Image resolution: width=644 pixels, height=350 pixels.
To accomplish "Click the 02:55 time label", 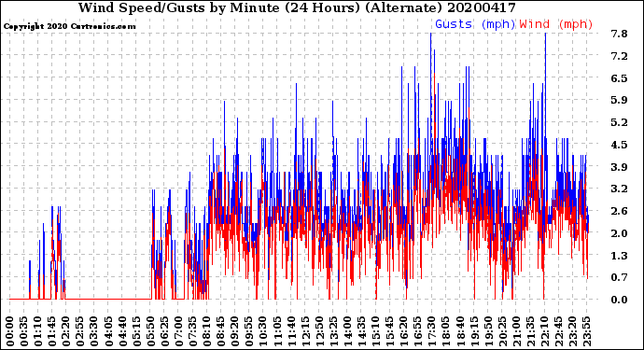I will click(80, 331).
